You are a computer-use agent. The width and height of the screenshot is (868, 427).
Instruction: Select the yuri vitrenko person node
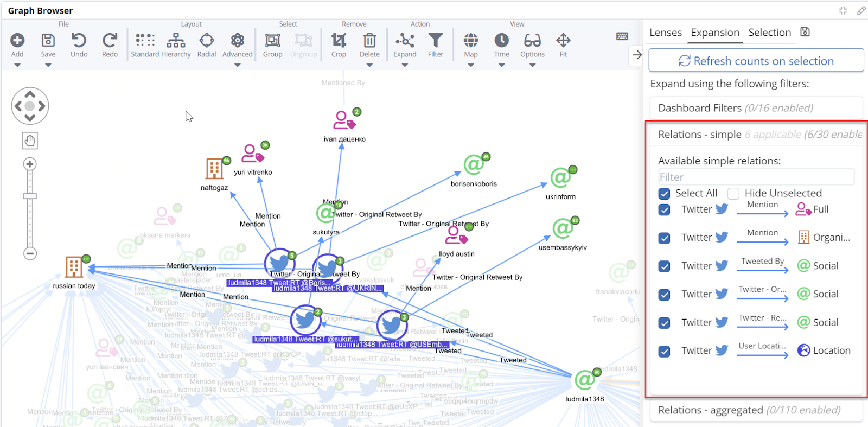252,154
